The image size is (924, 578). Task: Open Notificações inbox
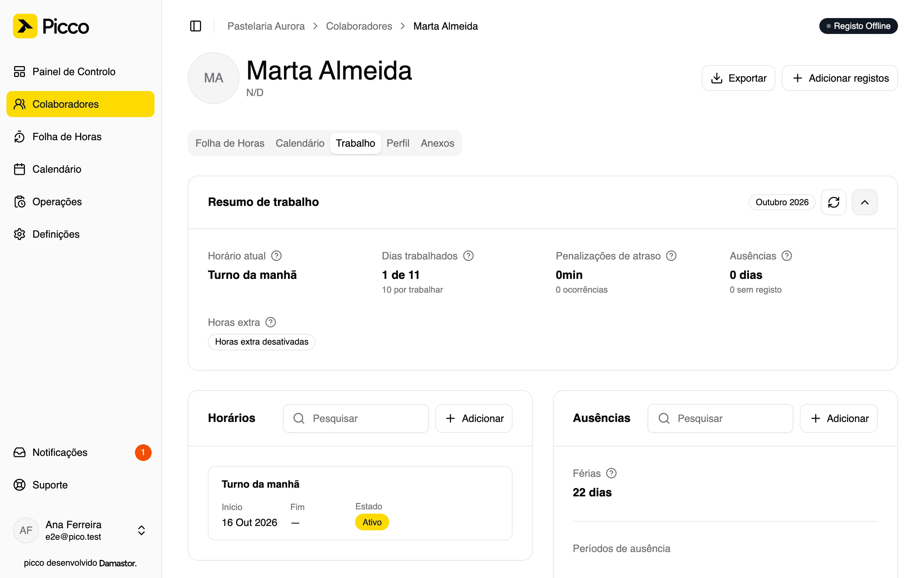pos(80,452)
